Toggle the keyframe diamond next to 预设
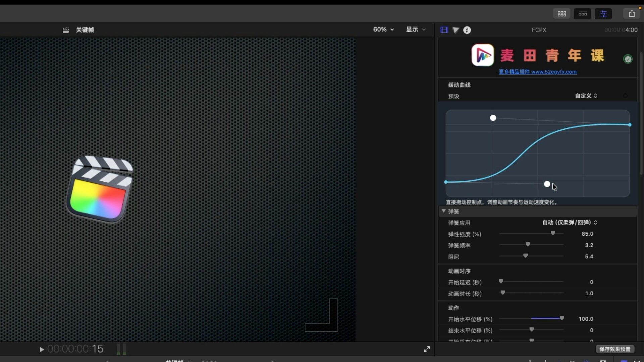 pos(625,96)
